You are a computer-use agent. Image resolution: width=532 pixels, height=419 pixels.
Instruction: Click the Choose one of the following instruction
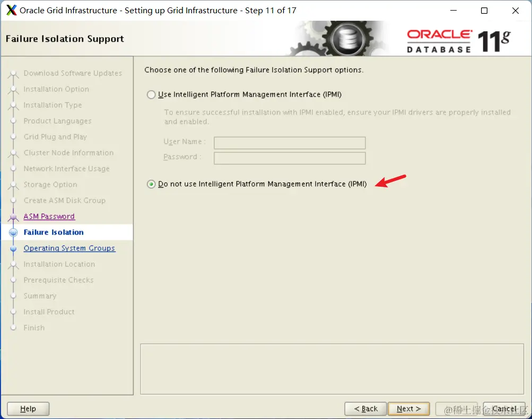pos(254,70)
